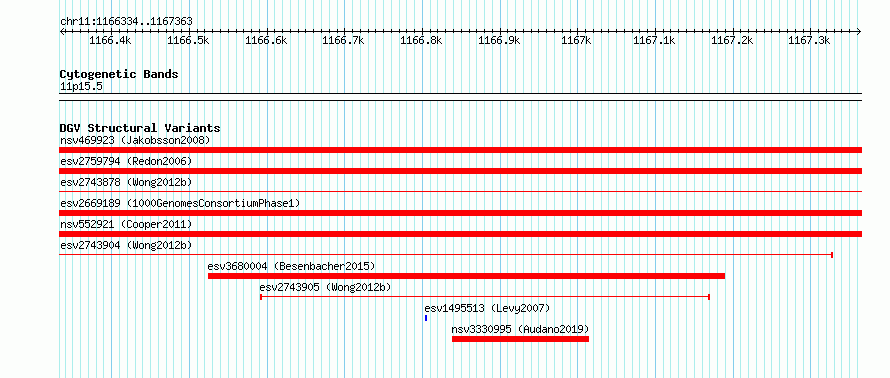The width and height of the screenshot is (890, 378).
Task: Open esv3680004 (Besenbacher2015) variant label
Action: pyautogui.click(x=292, y=266)
